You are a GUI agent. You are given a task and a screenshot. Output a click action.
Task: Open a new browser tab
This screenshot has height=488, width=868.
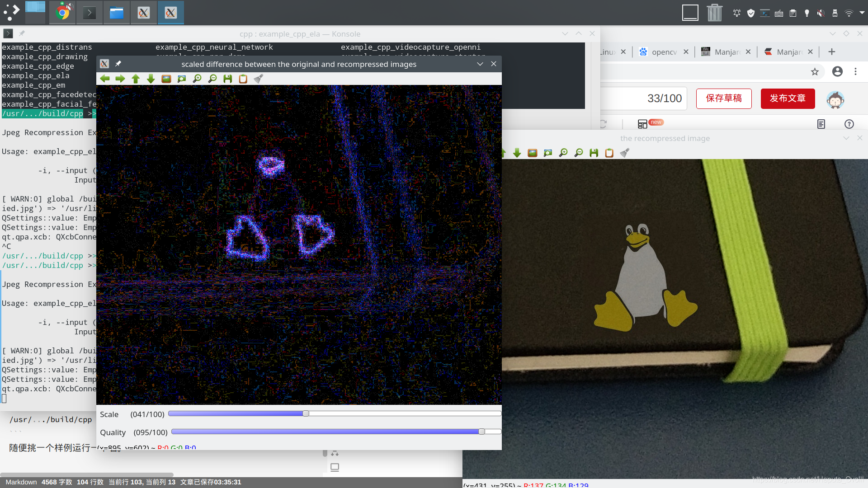click(832, 52)
